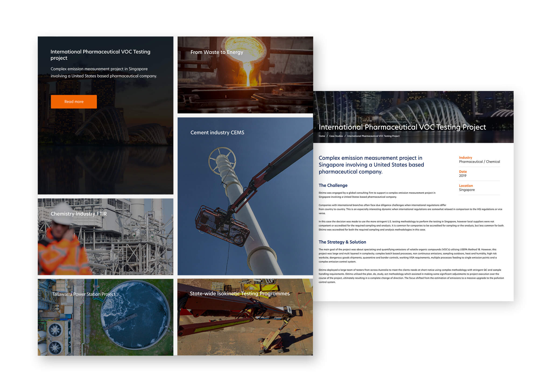Click the paragraph starting In this case the decision

tap(411, 225)
